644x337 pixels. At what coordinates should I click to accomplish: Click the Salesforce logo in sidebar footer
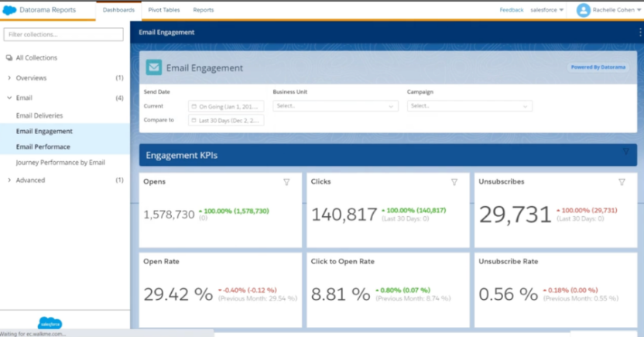pyautogui.click(x=50, y=323)
